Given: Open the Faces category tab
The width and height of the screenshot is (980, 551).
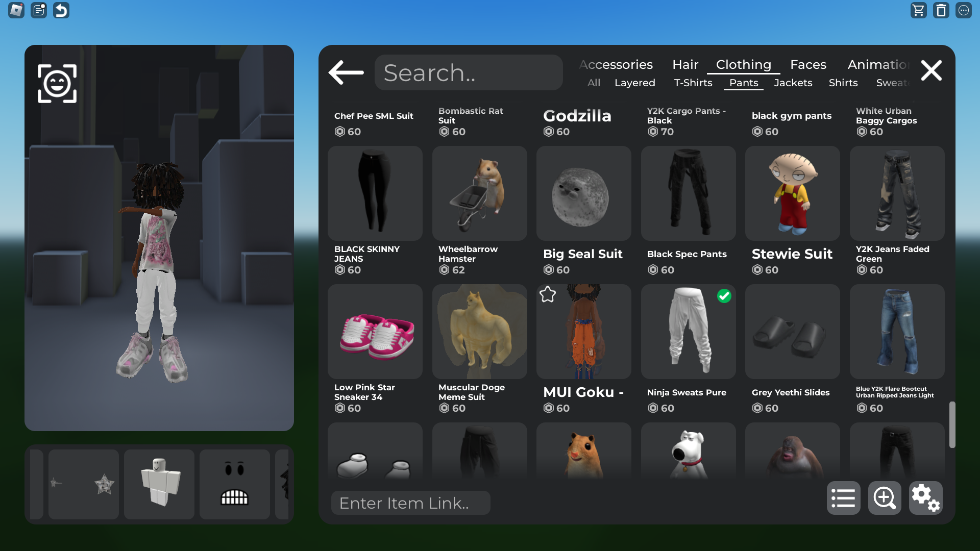Looking at the screenshot, I should 808,65.
